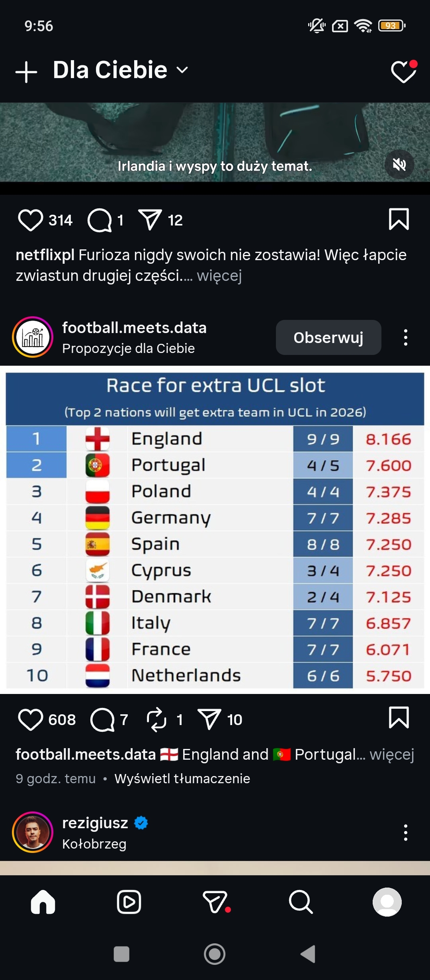
Task: Unmute the netflixpl video
Action: 399,165
